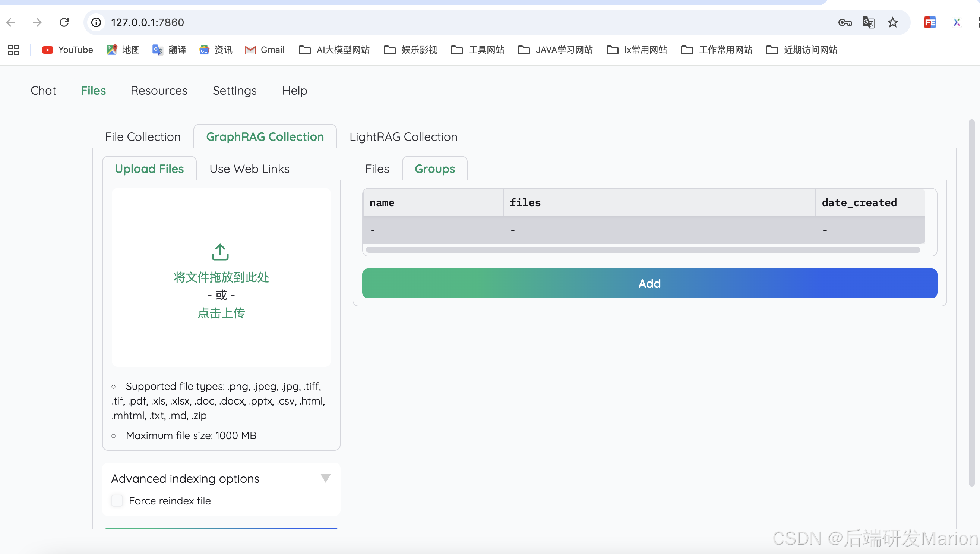Switch to Use Web Links tab
This screenshot has height=554, width=980.
tap(250, 169)
